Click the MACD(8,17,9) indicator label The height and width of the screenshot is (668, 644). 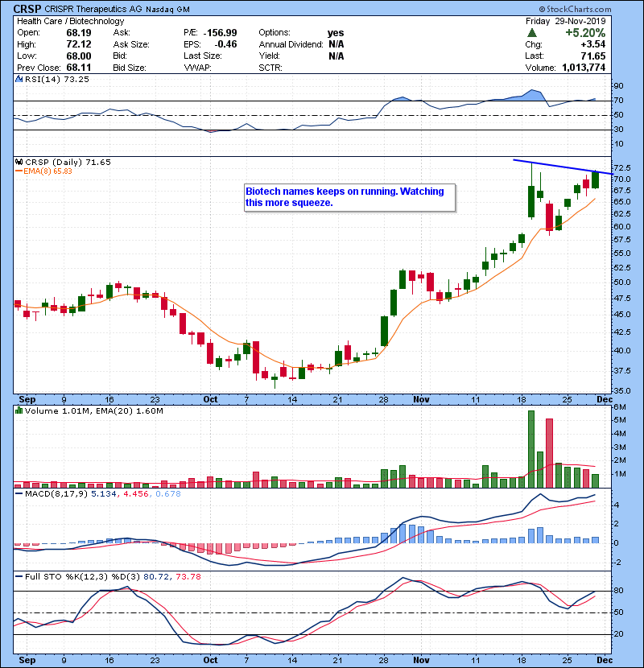coord(56,494)
